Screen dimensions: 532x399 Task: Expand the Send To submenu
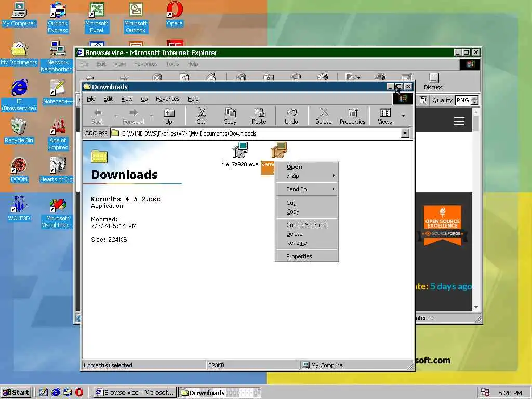(307, 189)
